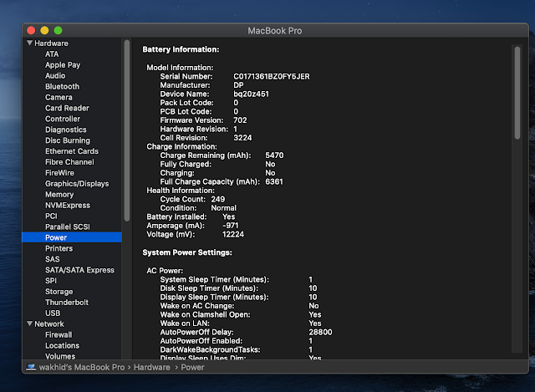Click Hardware in the bottom path bar
Screen dimensions: 535x392
point(152,368)
